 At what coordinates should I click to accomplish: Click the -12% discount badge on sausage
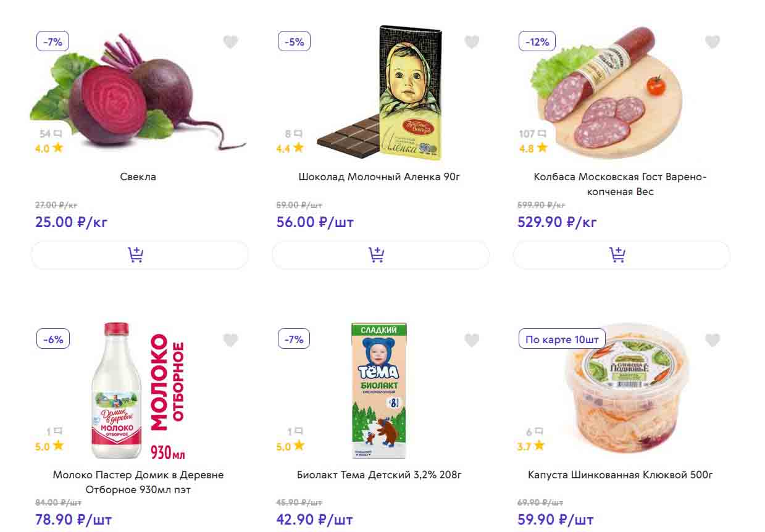pos(537,42)
